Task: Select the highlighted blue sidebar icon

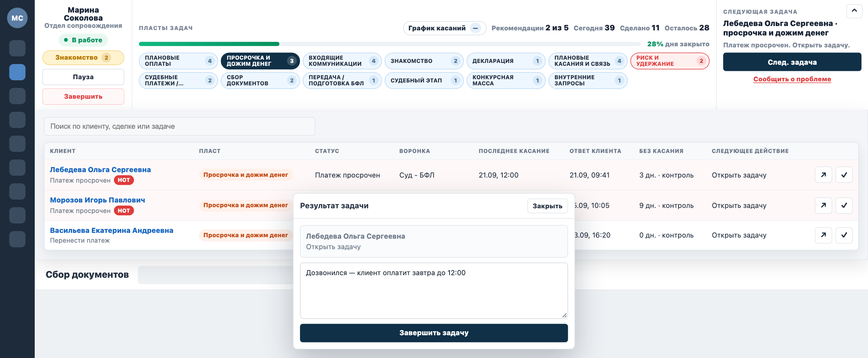Action: (17, 72)
